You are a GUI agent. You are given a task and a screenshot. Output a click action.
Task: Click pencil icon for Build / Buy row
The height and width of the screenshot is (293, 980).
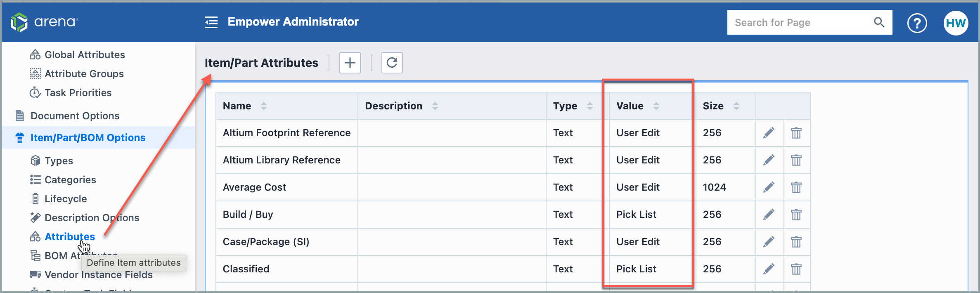[x=769, y=215]
